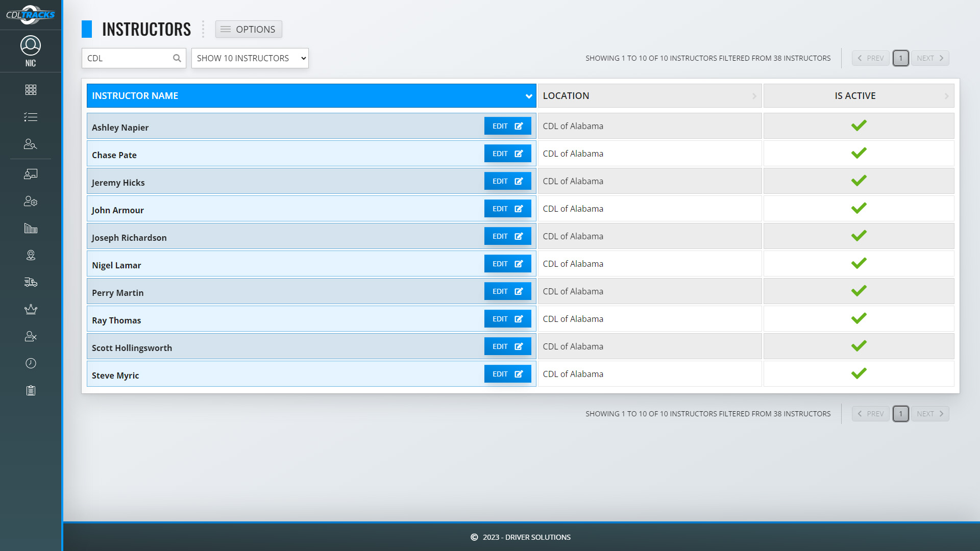
Task: Open the clipboard icon in sidebar
Action: [x=31, y=390]
